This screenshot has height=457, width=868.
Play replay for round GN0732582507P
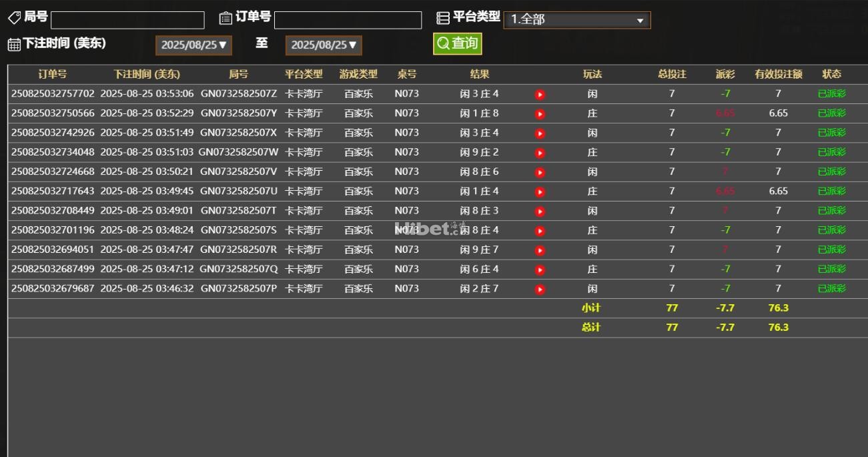point(540,290)
